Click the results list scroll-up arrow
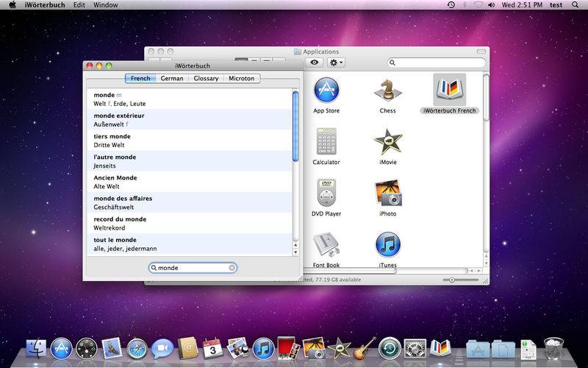The height and width of the screenshot is (368, 588). (295, 245)
